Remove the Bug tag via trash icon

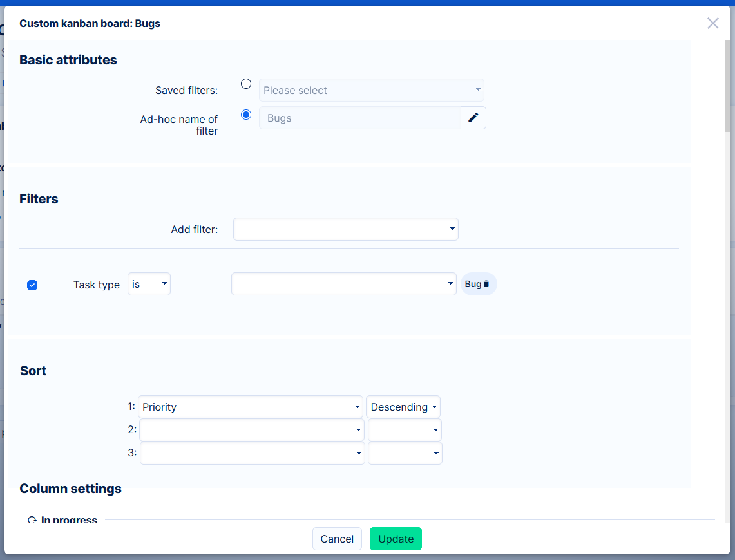click(486, 284)
